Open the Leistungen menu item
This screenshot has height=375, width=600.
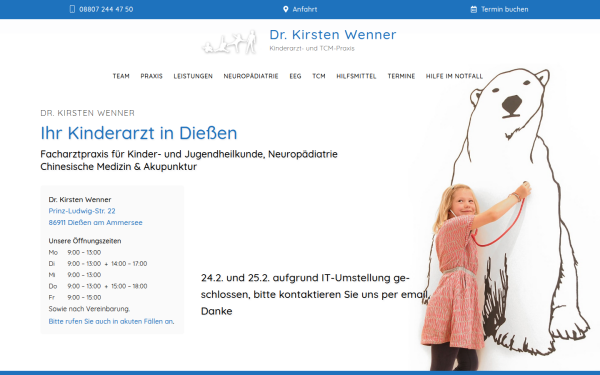(x=193, y=76)
